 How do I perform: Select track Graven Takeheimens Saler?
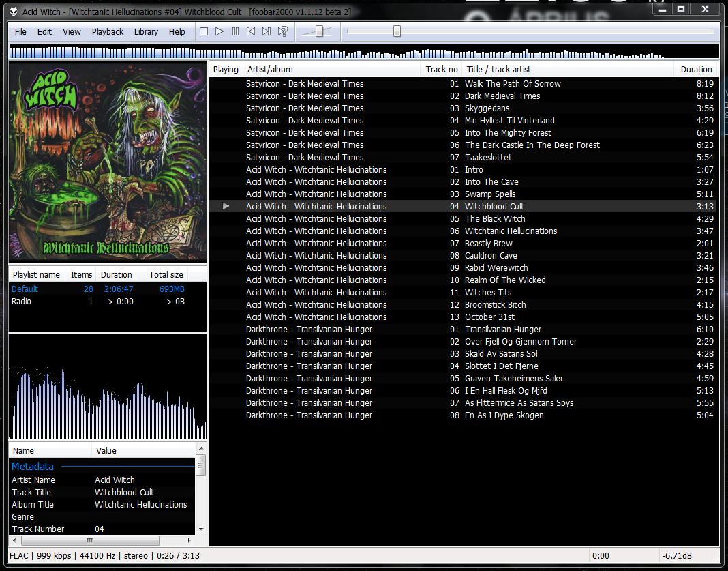click(x=463, y=378)
